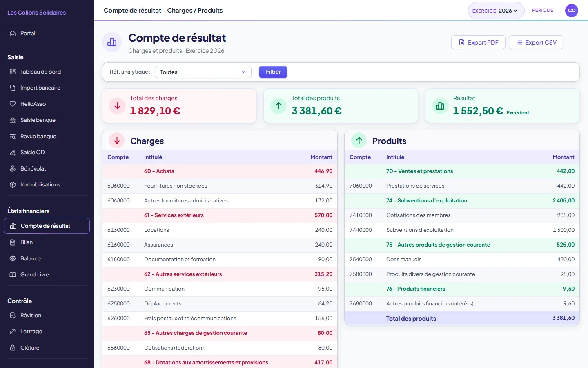Click the Déplacements row label
Screen dimensions: 588x368
163,304
